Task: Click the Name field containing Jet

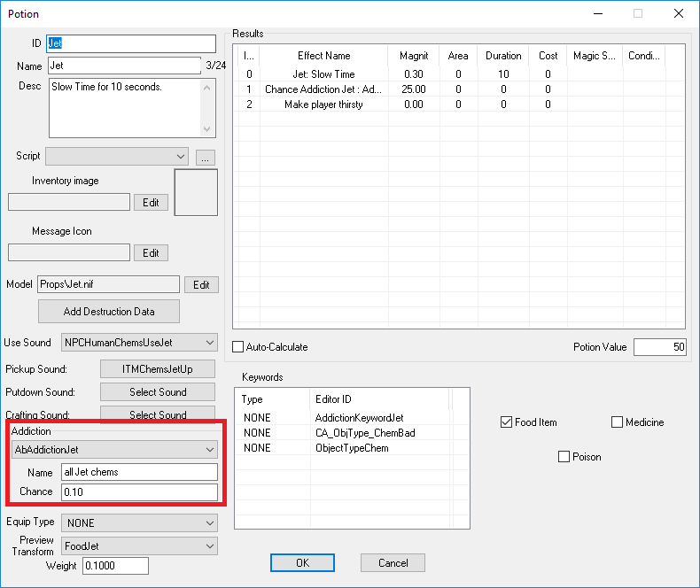Action: tap(125, 66)
